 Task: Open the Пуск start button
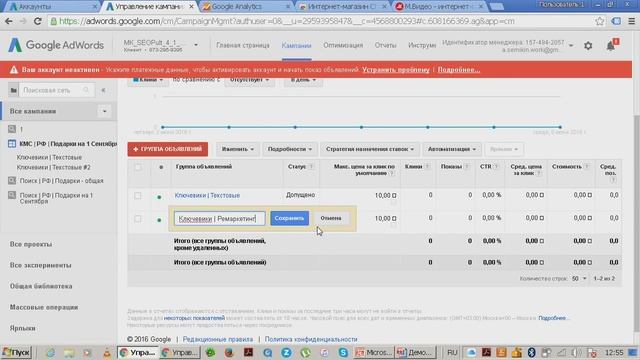(x=16, y=352)
